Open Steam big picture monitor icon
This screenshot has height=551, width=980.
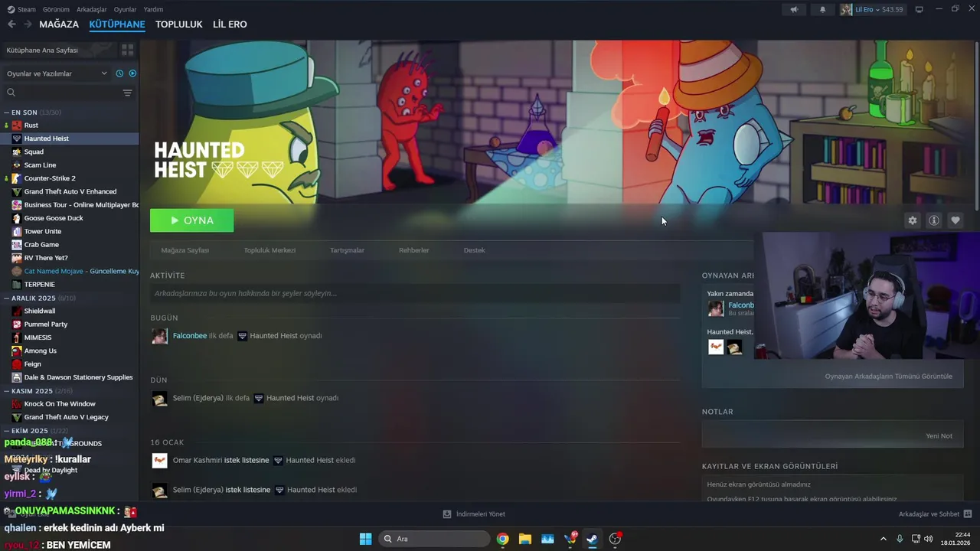919,9
